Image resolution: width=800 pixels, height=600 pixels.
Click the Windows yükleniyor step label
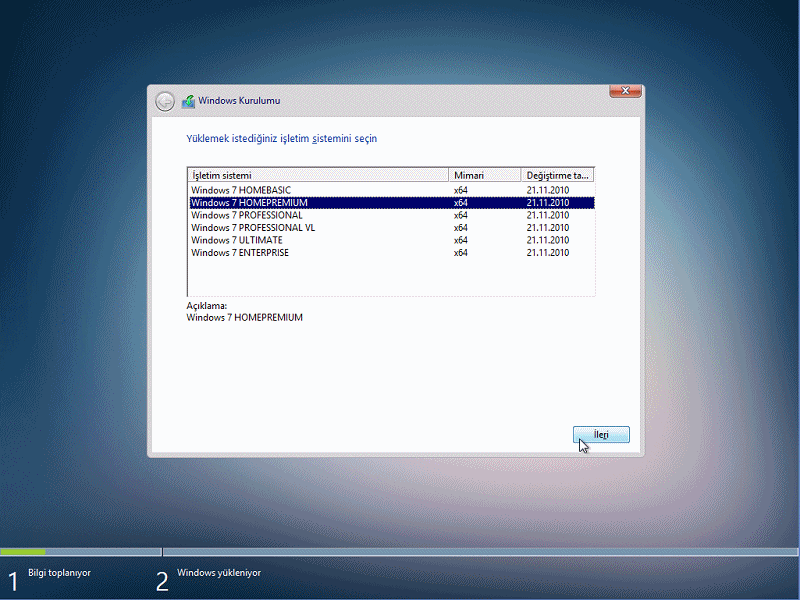(x=219, y=573)
